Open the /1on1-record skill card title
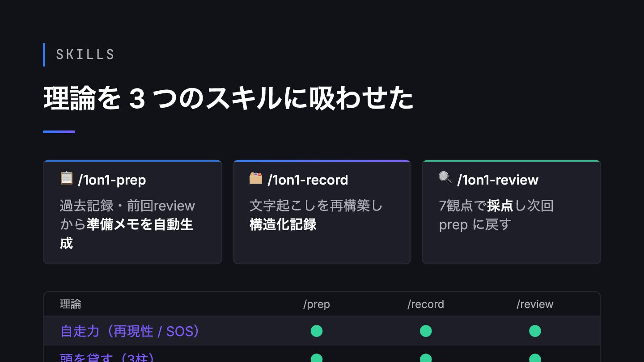The height and width of the screenshot is (362, 644). tap(308, 180)
